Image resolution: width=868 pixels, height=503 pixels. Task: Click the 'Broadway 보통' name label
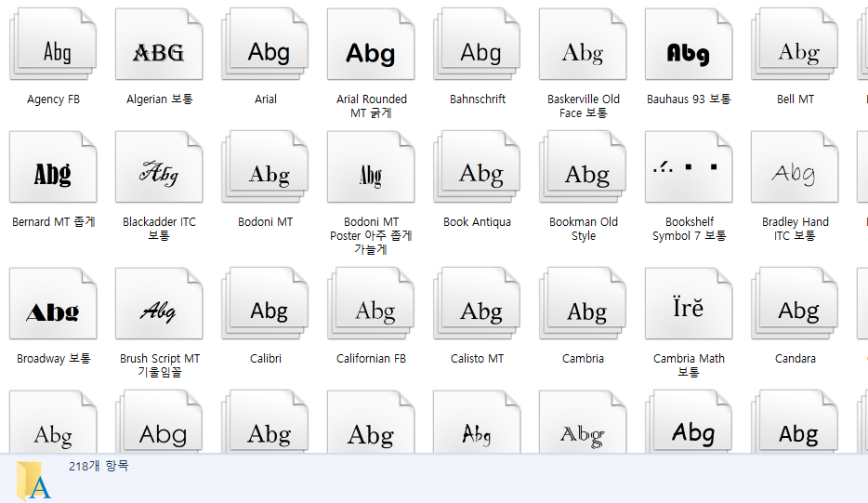coord(54,358)
